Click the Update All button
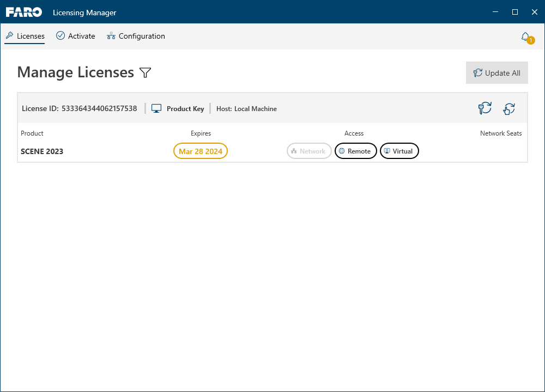The width and height of the screenshot is (545, 392). pos(496,73)
